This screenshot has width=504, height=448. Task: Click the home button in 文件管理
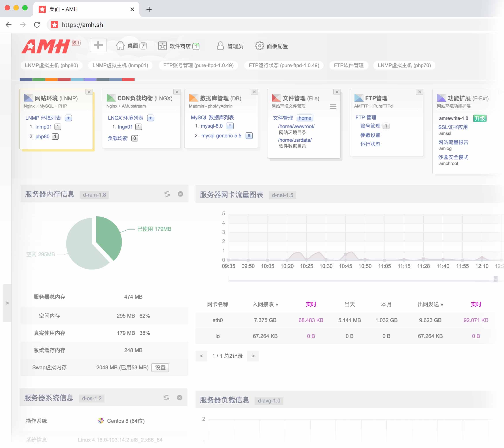pyautogui.click(x=305, y=118)
